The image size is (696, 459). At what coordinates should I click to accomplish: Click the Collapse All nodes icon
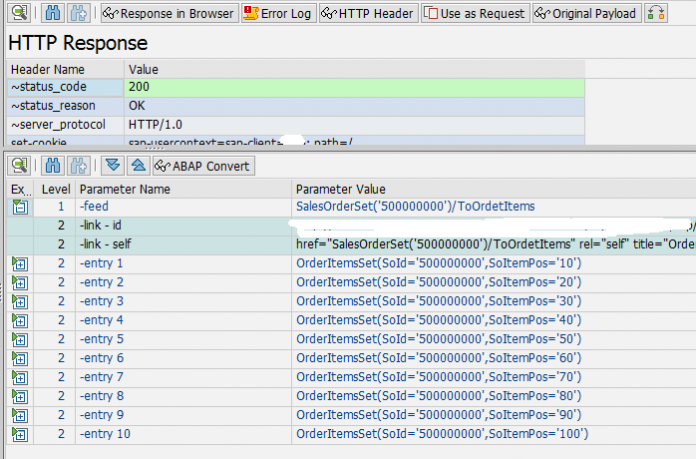point(137,165)
